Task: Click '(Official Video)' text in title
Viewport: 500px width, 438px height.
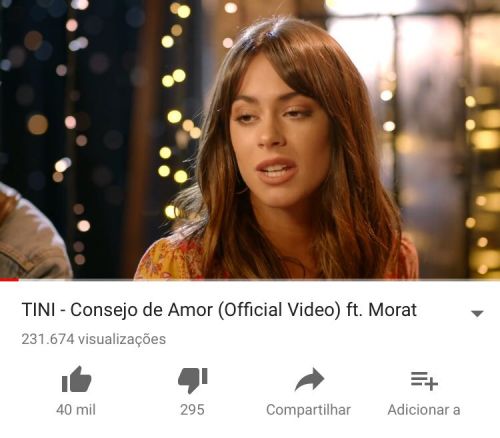Action: tap(279, 310)
